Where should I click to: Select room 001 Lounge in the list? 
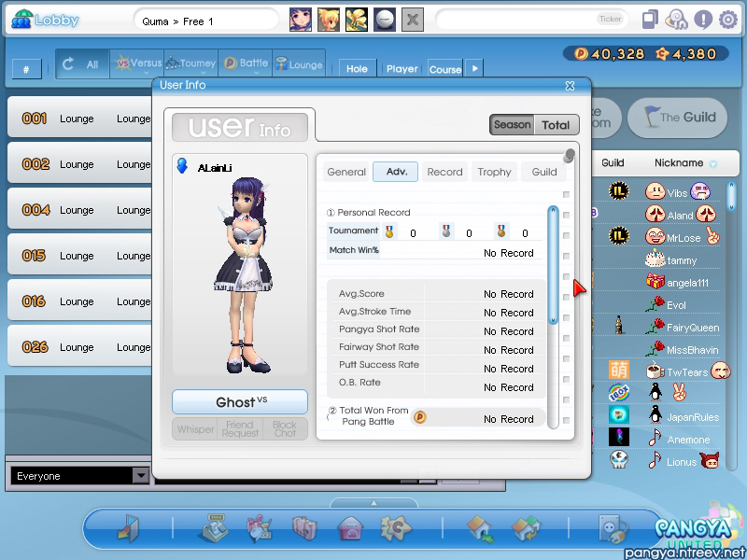pyautogui.click(x=79, y=119)
